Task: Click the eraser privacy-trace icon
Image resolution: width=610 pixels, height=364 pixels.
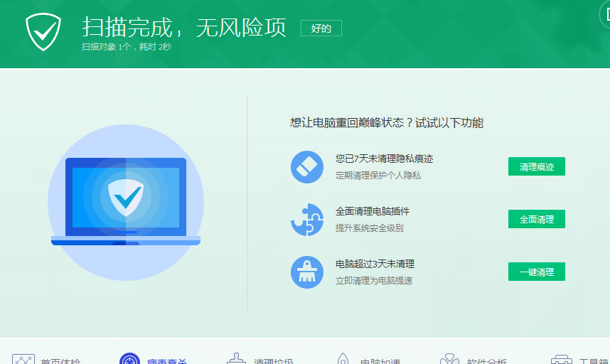Action: click(x=307, y=167)
